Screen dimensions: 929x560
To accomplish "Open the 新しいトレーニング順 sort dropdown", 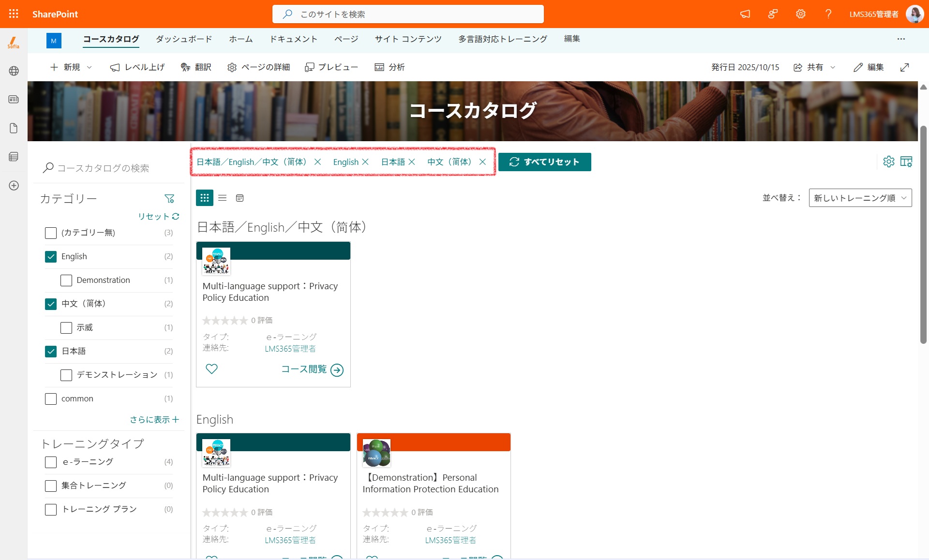I will (860, 198).
